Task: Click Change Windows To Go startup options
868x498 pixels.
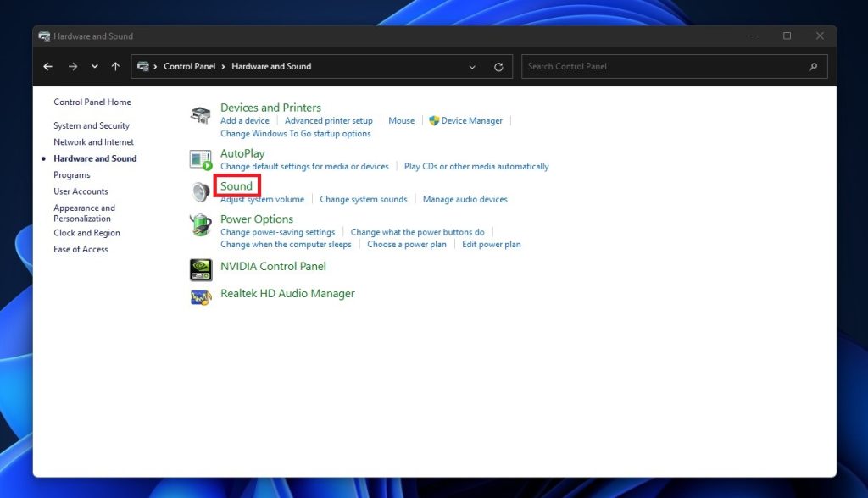Action: coord(296,133)
